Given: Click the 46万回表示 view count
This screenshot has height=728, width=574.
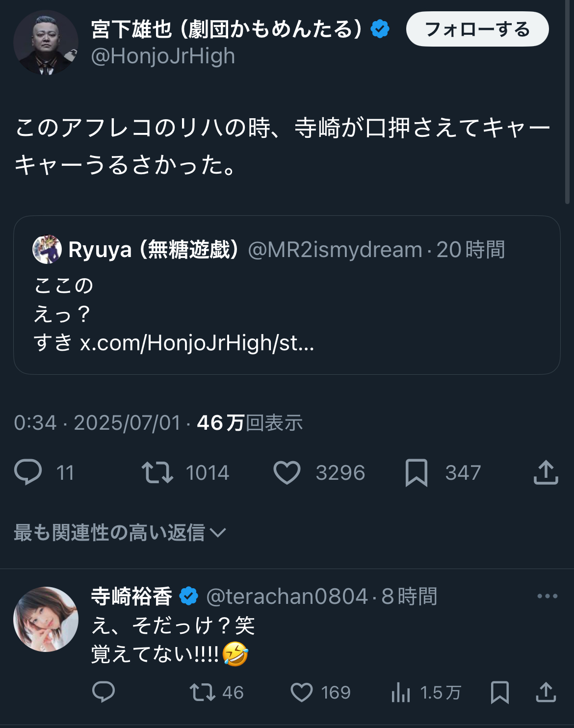Looking at the screenshot, I should tap(250, 422).
